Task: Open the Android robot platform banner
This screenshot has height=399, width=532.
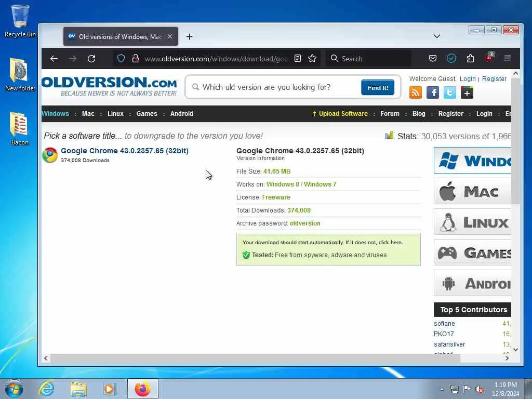Action: pyautogui.click(x=472, y=283)
